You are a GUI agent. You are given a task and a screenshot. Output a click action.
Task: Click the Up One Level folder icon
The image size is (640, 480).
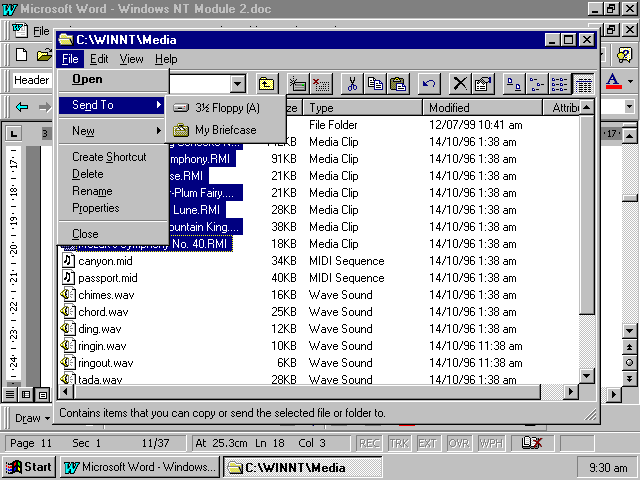[x=266, y=85]
